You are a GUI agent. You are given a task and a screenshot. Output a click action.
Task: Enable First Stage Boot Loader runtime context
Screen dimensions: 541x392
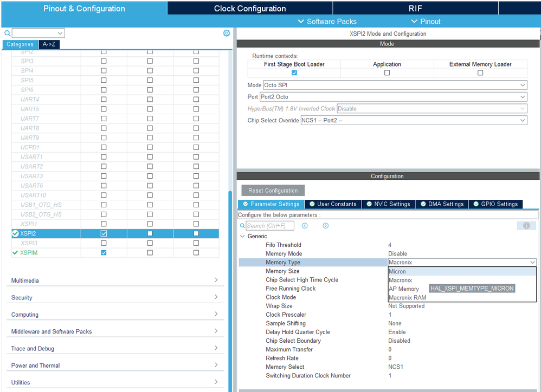tap(294, 73)
